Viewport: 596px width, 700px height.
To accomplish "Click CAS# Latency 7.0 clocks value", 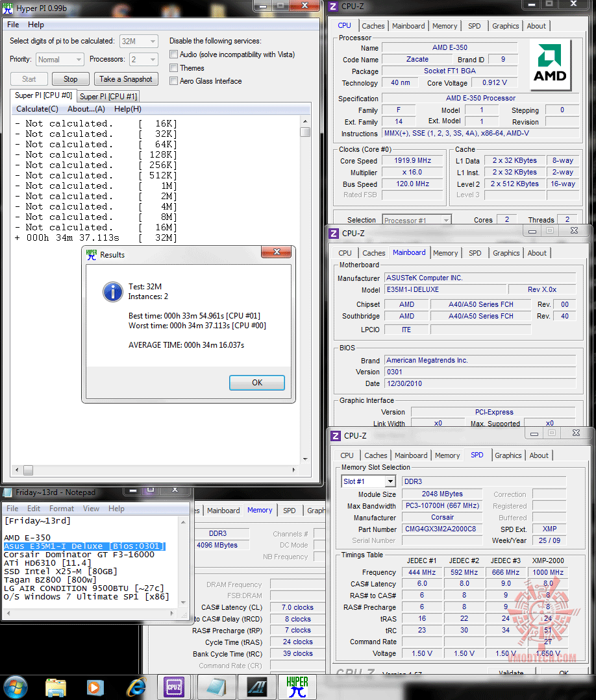I will coord(297,608).
